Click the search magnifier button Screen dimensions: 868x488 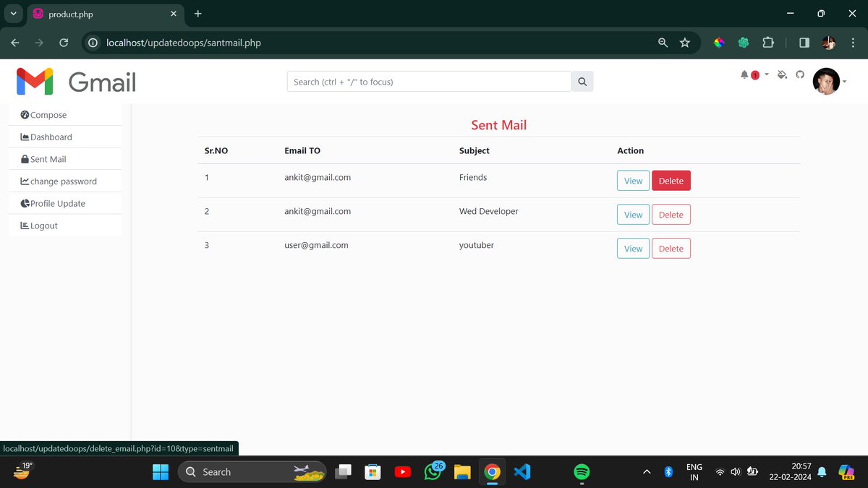click(x=583, y=82)
